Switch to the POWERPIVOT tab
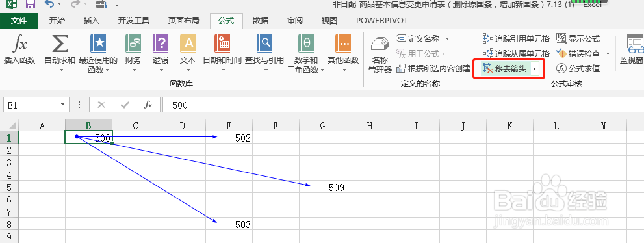This screenshot has width=644, height=243. pos(382,21)
